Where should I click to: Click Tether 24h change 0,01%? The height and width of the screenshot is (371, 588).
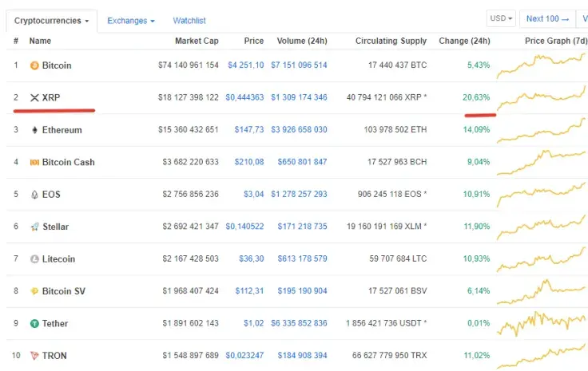[x=479, y=323]
